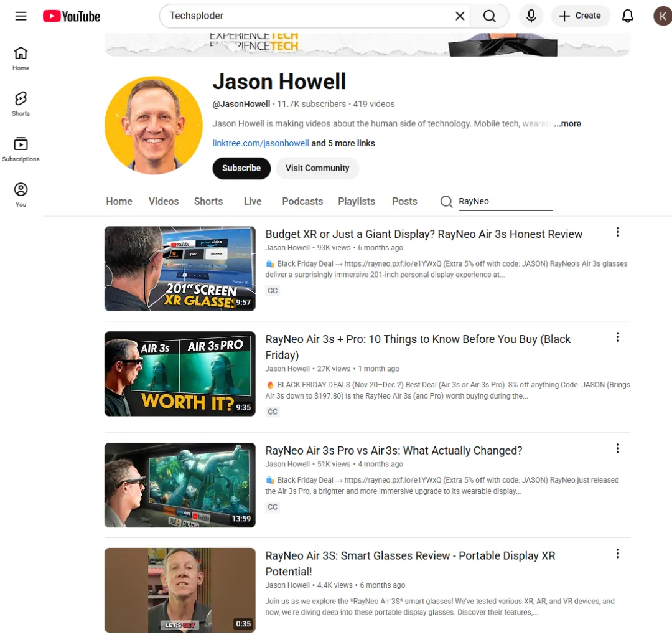This screenshot has height=637, width=672.
Task: Show the 'and 5 more links' list
Action: 343,143
